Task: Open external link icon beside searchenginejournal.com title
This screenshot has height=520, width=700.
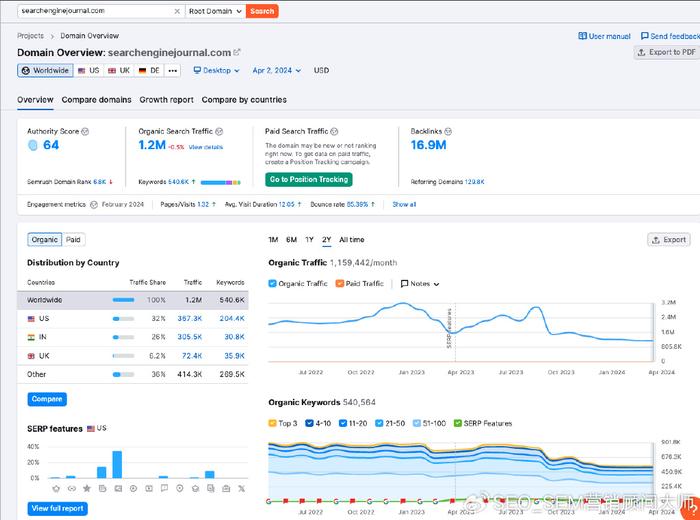Action: 237,52
